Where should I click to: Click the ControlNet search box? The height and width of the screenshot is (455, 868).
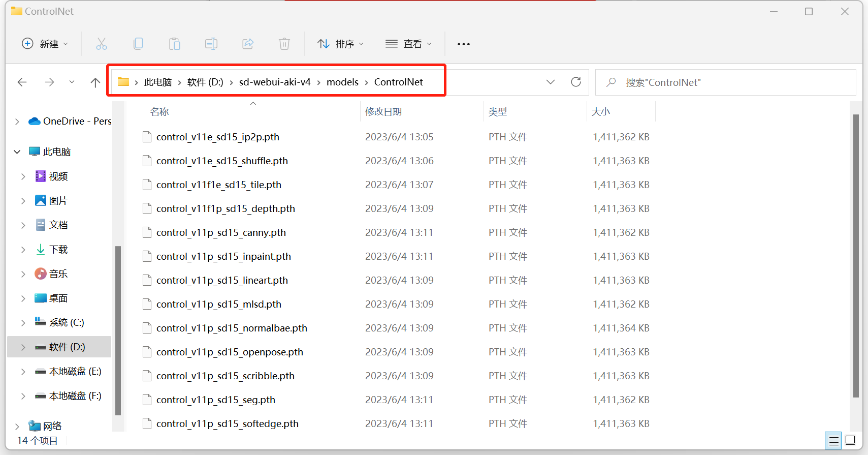[726, 82]
